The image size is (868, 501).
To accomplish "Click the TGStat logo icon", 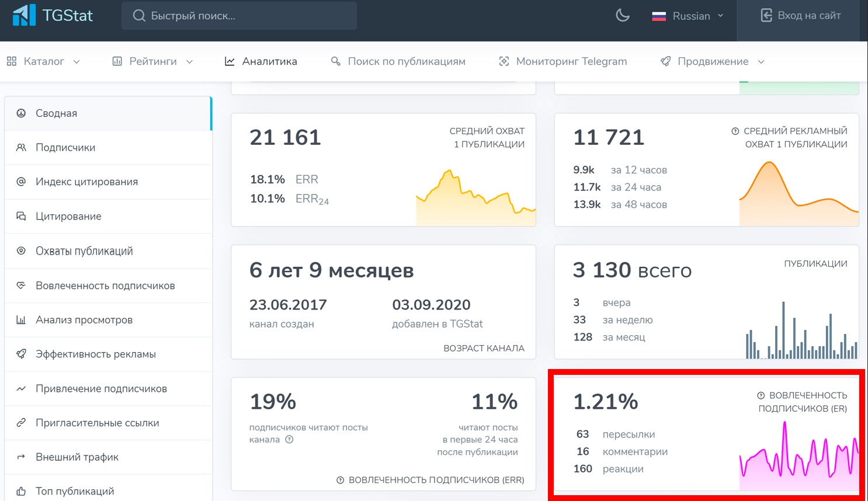I will click(x=24, y=15).
